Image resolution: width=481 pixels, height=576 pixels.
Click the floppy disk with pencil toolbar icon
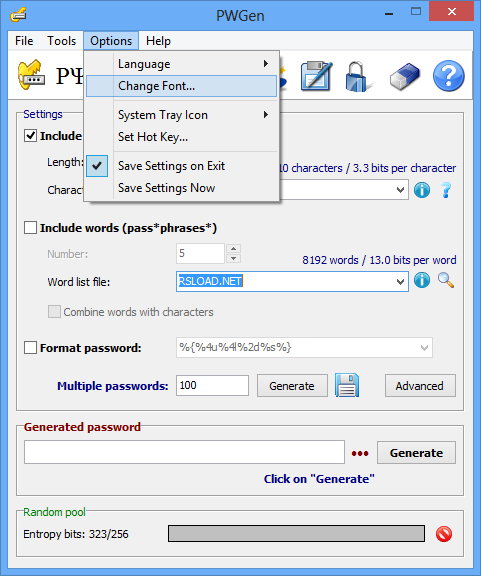click(x=316, y=76)
